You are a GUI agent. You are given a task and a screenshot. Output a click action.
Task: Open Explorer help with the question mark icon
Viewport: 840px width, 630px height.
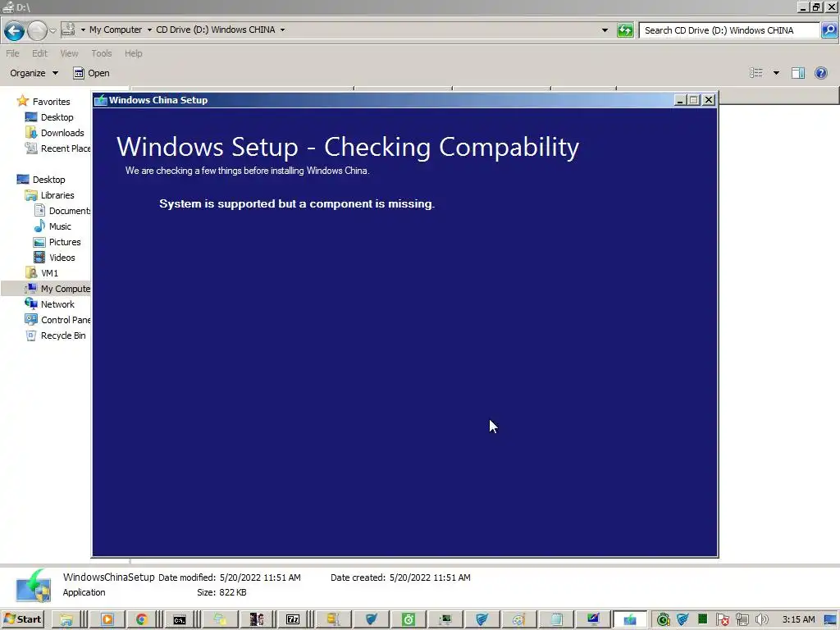(x=820, y=73)
